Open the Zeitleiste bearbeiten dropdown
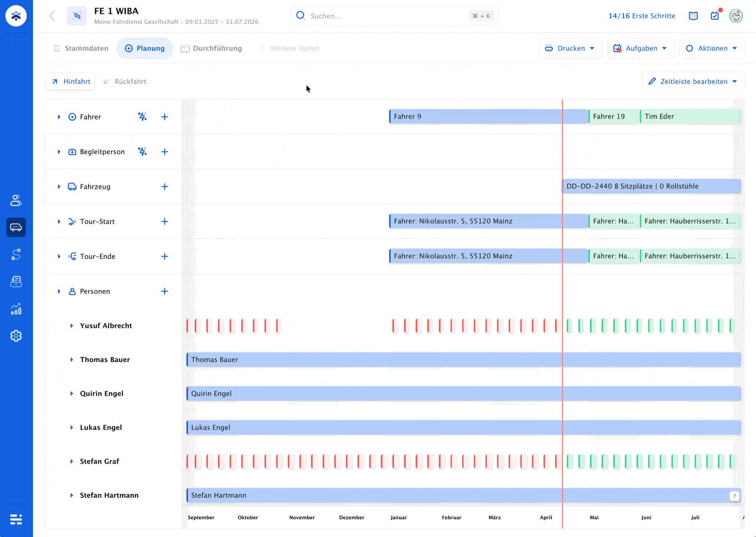This screenshot has height=537, width=756. [x=693, y=82]
